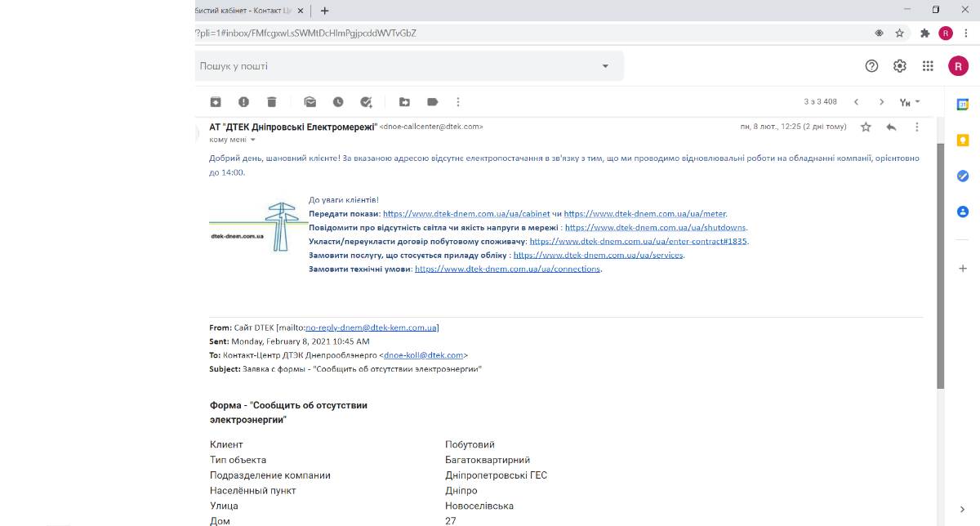Collapse the side panel with the chevron
This screenshot has width=980, height=526.
(x=963, y=510)
